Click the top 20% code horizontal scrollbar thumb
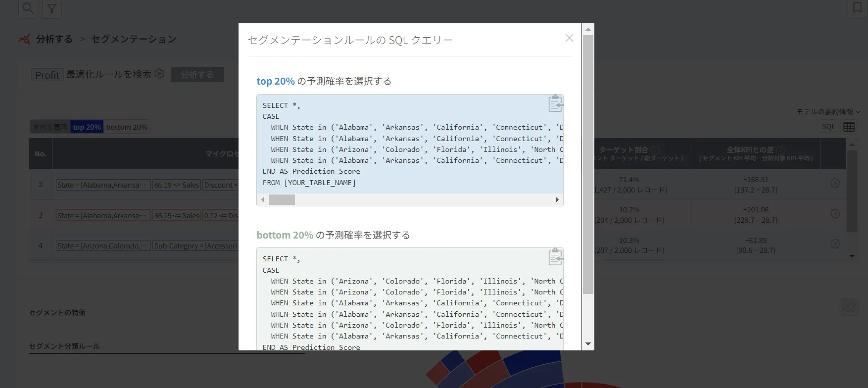This screenshot has height=388, width=868. [282, 199]
